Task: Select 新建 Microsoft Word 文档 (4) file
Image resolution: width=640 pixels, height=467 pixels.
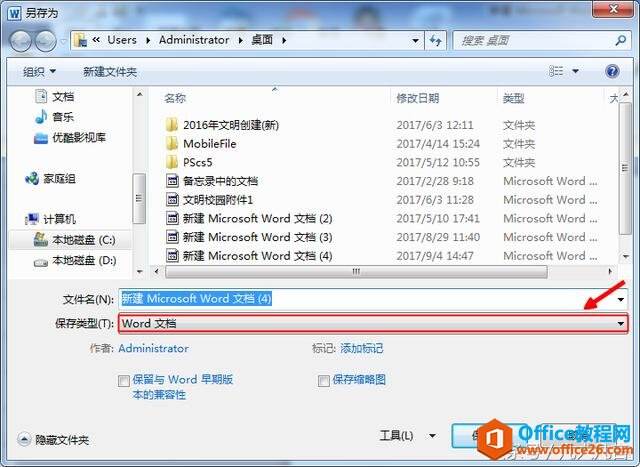Action: pyautogui.click(x=249, y=256)
